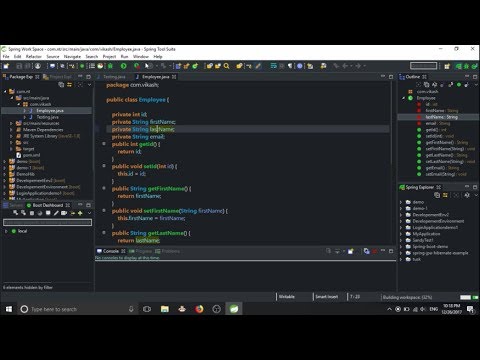The image size is (480, 360).
Task: Toggle Sort in Outline view toolbar
Action: [434, 85]
